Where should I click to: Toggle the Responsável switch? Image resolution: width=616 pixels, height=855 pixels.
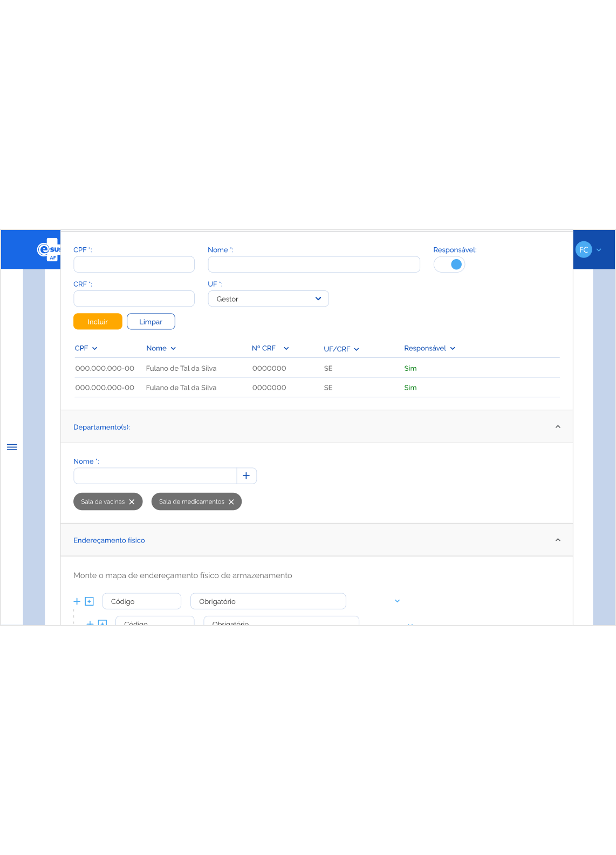tap(449, 264)
